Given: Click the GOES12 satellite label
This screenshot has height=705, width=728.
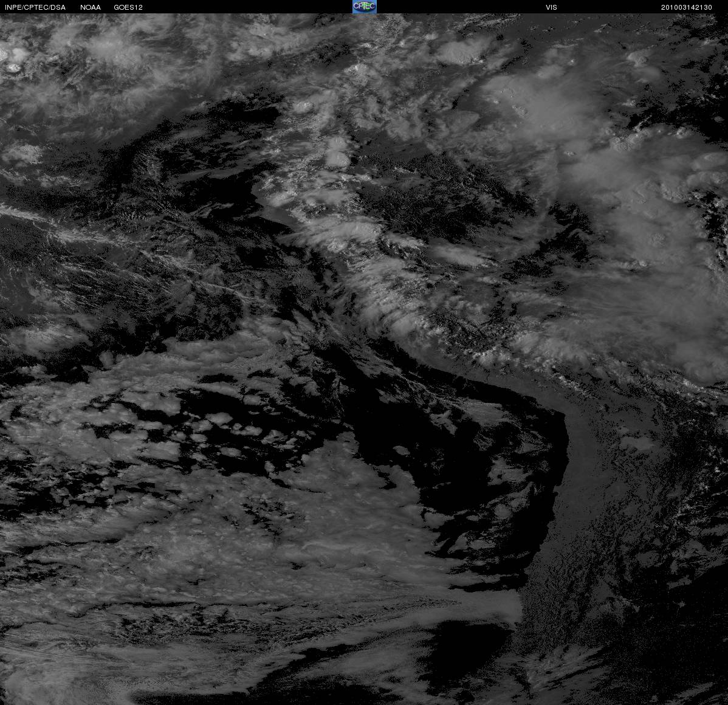Looking at the screenshot, I should pos(128,7).
